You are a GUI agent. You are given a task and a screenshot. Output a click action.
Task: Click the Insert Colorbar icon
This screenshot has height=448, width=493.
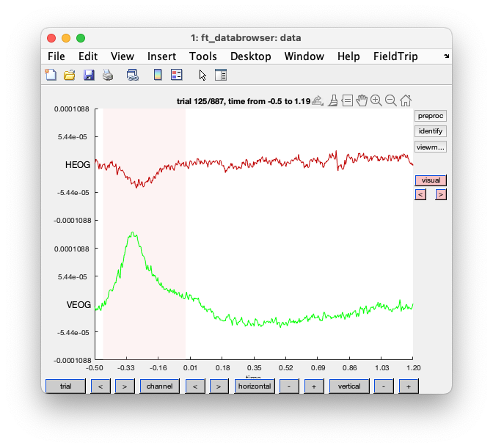click(157, 75)
